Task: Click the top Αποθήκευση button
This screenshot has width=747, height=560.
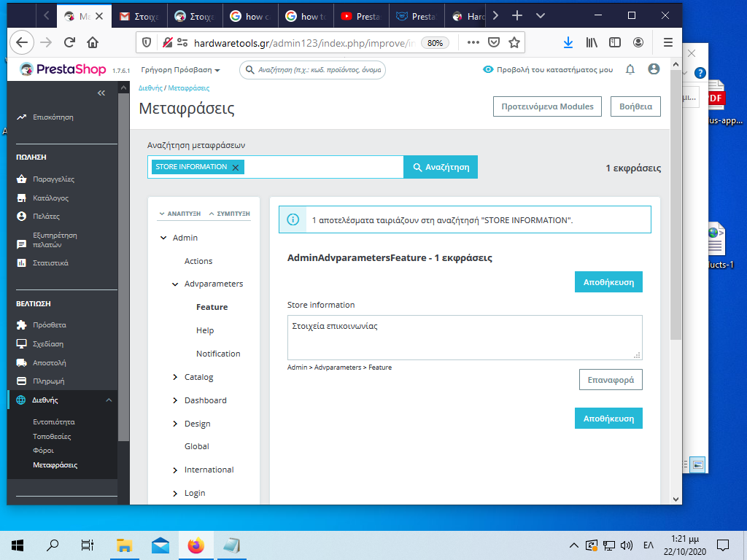Action: pos(608,282)
